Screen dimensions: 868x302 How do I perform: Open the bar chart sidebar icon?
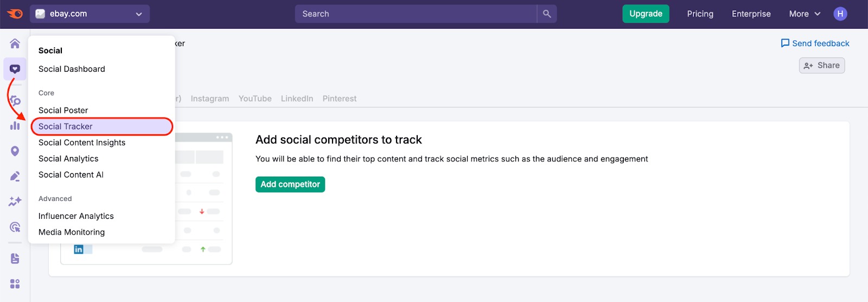coord(15,125)
